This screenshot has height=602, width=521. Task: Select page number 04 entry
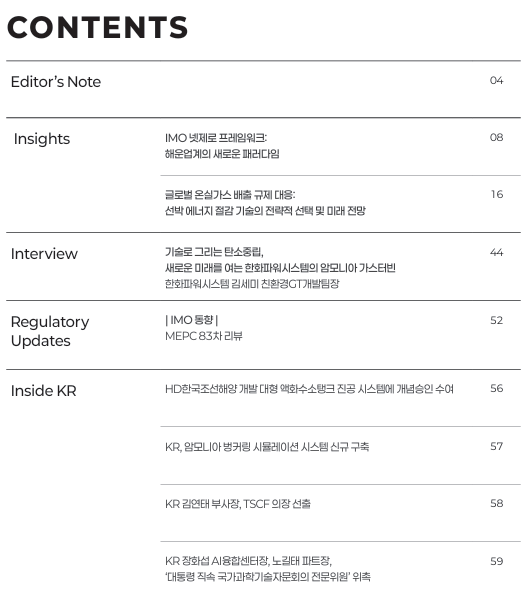click(x=496, y=80)
